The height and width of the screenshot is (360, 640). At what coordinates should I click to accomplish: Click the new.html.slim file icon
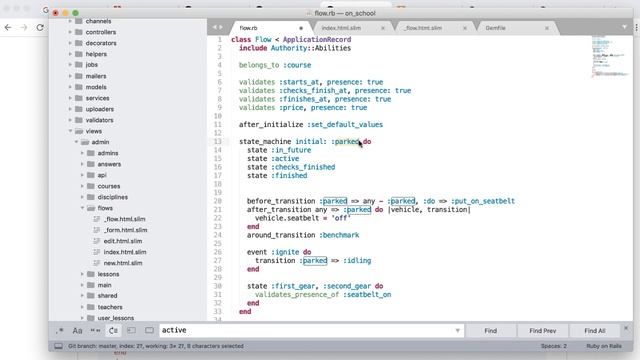coord(96,263)
